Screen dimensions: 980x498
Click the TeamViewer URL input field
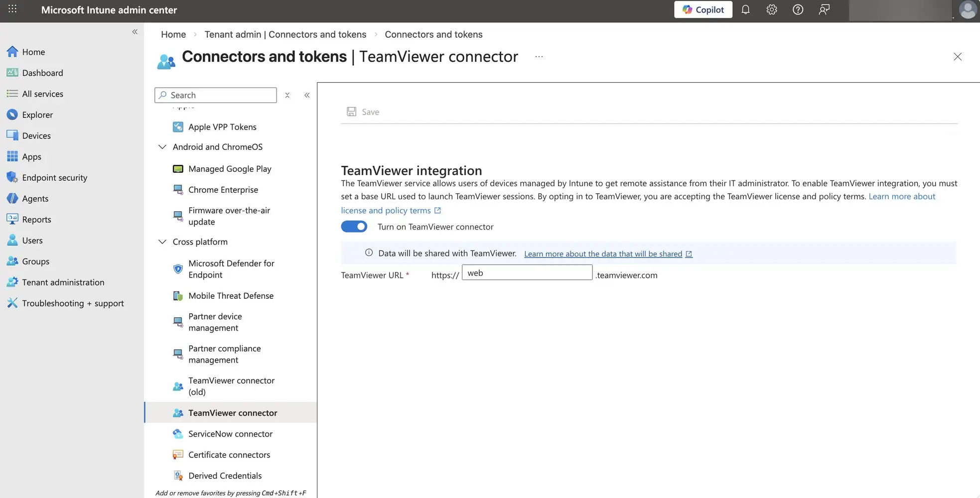click(x=527, y=273)
